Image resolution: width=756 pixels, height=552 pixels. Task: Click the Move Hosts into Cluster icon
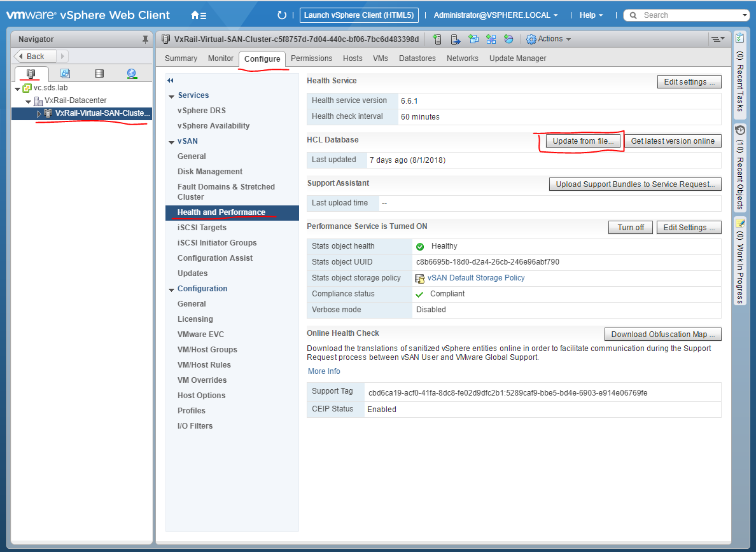455,39
